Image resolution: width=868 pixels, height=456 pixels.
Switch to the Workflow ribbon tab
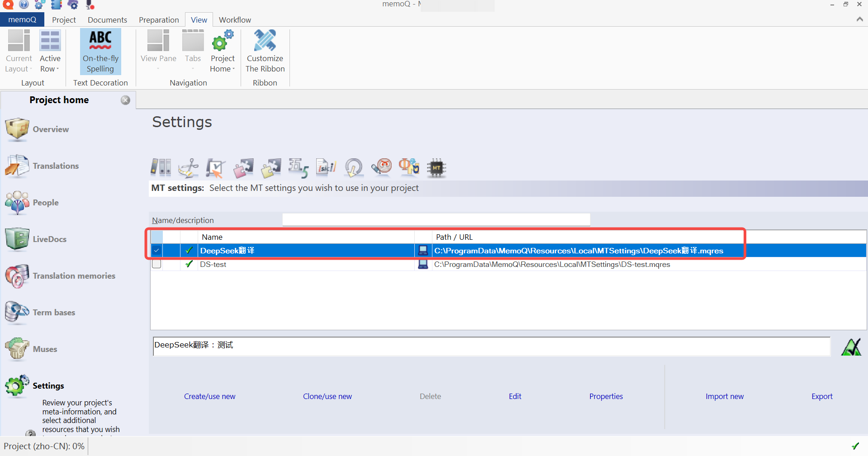[x=235, y=19]
